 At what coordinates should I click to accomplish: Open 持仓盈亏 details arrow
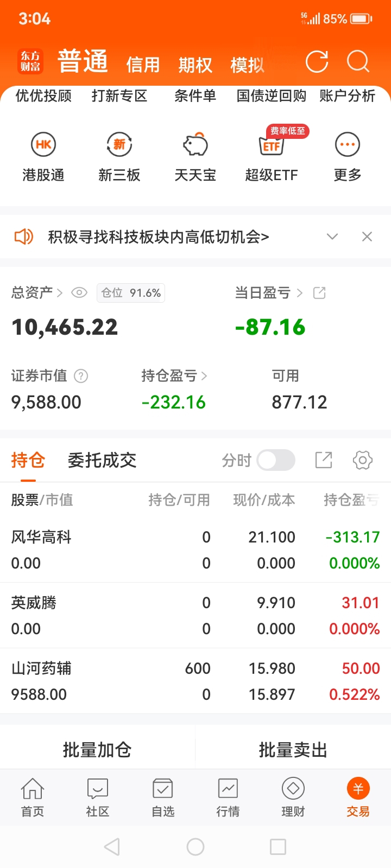(204, 375)
